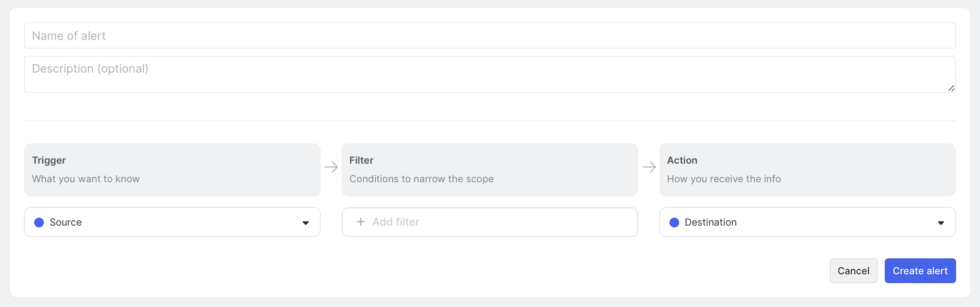Click the Cancel button
This screenshot has width=980, height=307.
pyautogui.click(x=853, y=271)
